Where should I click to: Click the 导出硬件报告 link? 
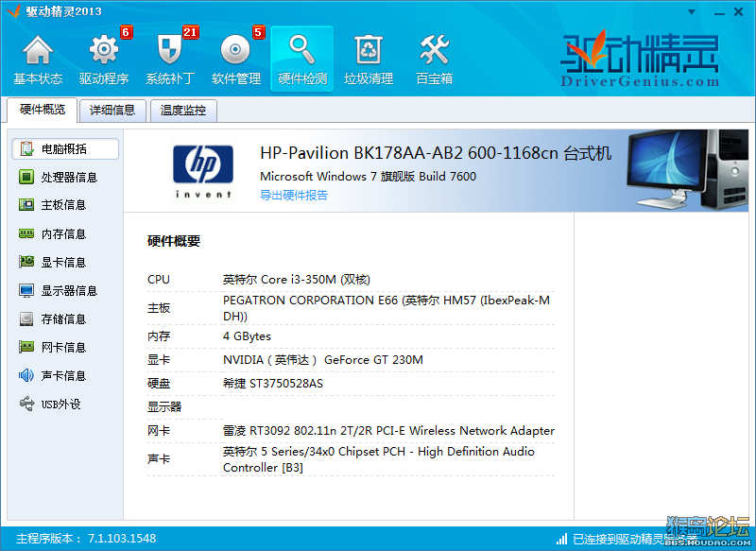(294, 195)
